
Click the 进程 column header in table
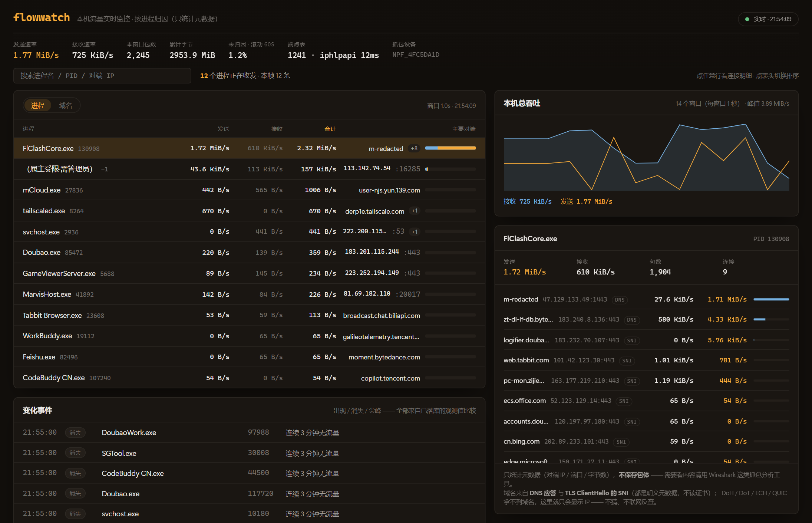point(29,129)
